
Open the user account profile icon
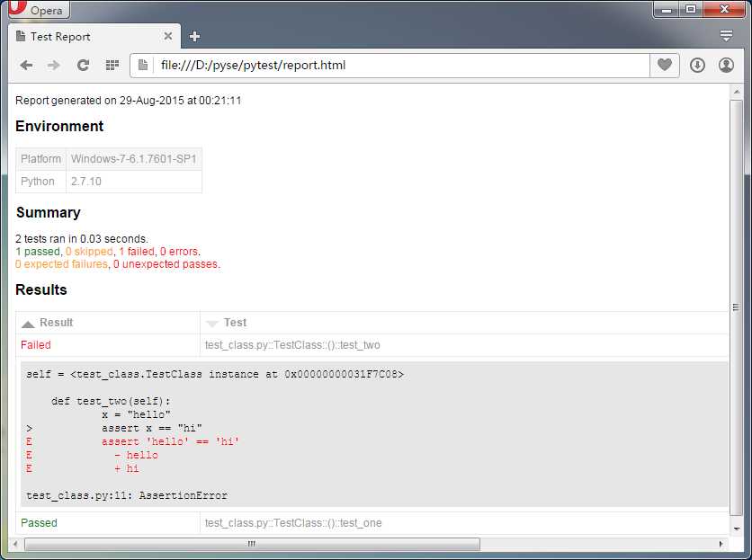[726, 66]
